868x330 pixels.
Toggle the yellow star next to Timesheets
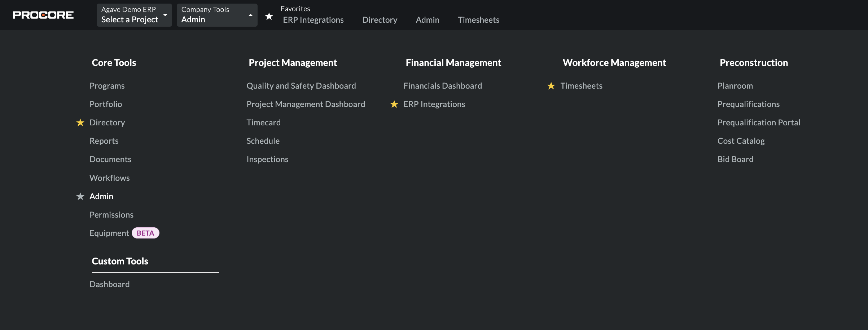[551, 86]
